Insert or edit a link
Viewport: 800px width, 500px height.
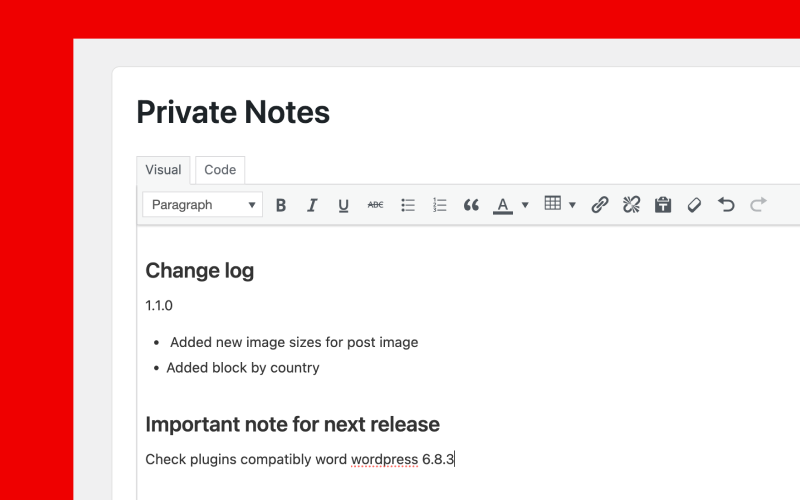point(600,205)
